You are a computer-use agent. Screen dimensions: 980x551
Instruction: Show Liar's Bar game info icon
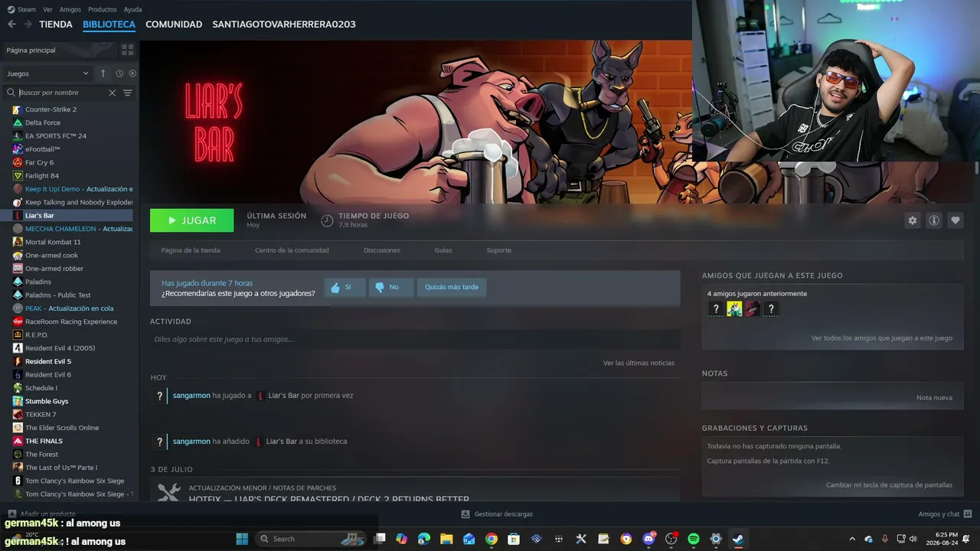coord(934,220)
